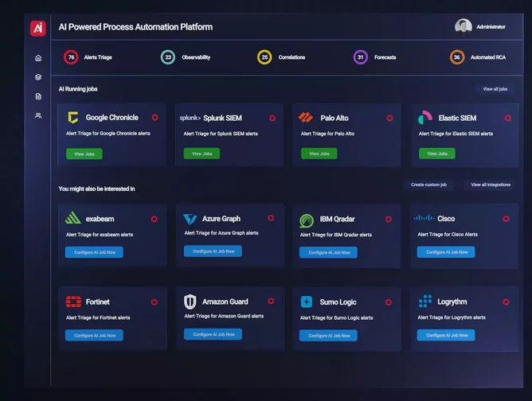532x401 pixels.
Task: Switch to Correlations tab
Action: [291, 57]
